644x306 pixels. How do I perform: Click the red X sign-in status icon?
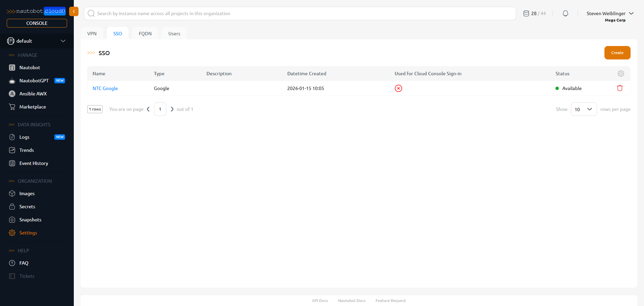(398, 88)
